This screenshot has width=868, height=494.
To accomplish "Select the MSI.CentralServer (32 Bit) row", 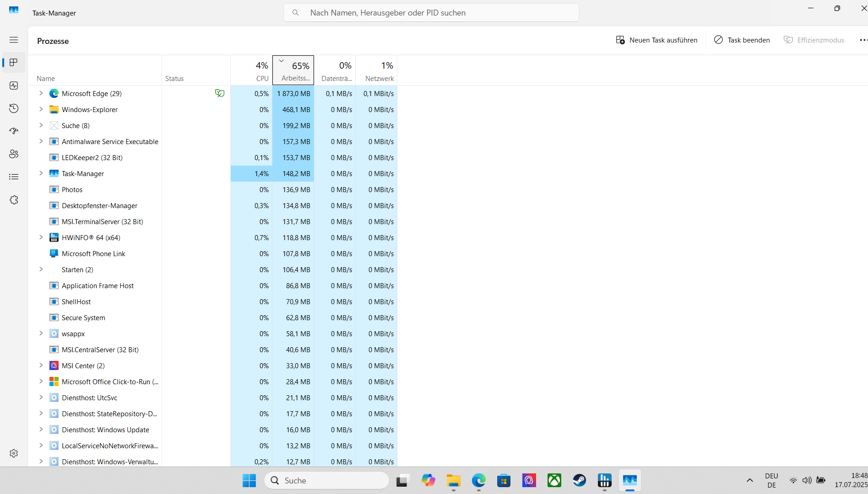I will (x=213, y=349).
